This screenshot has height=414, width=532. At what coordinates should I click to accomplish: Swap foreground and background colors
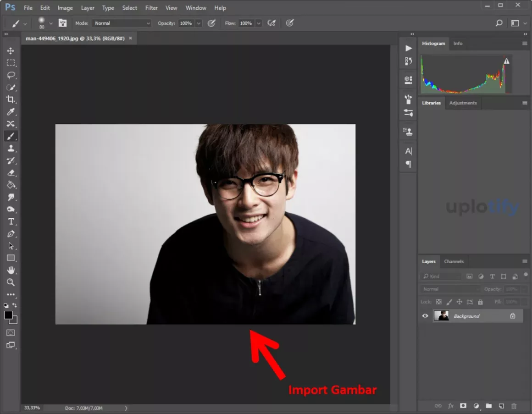pyautogui.click(x=15, y=305)
